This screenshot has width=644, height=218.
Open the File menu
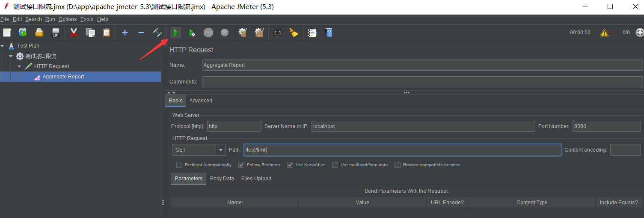pyautogui.click(x=4, y=19)
